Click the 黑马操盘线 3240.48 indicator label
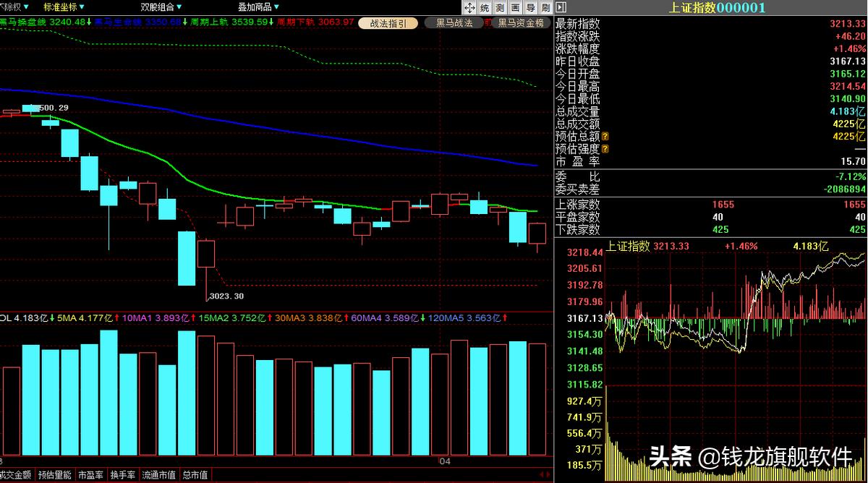 [45, 22]
